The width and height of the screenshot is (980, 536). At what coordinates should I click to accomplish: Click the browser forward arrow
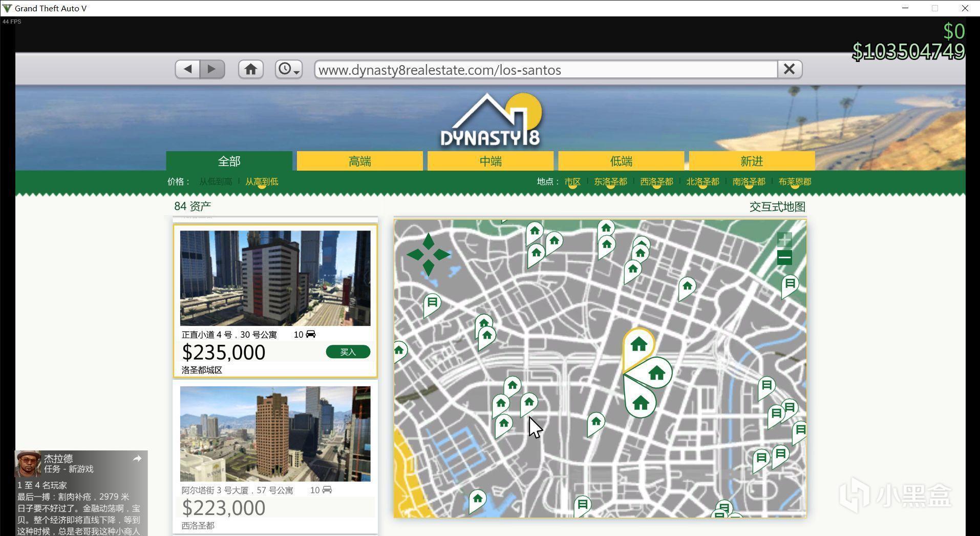pyautogui.click(x=212, y=69)
